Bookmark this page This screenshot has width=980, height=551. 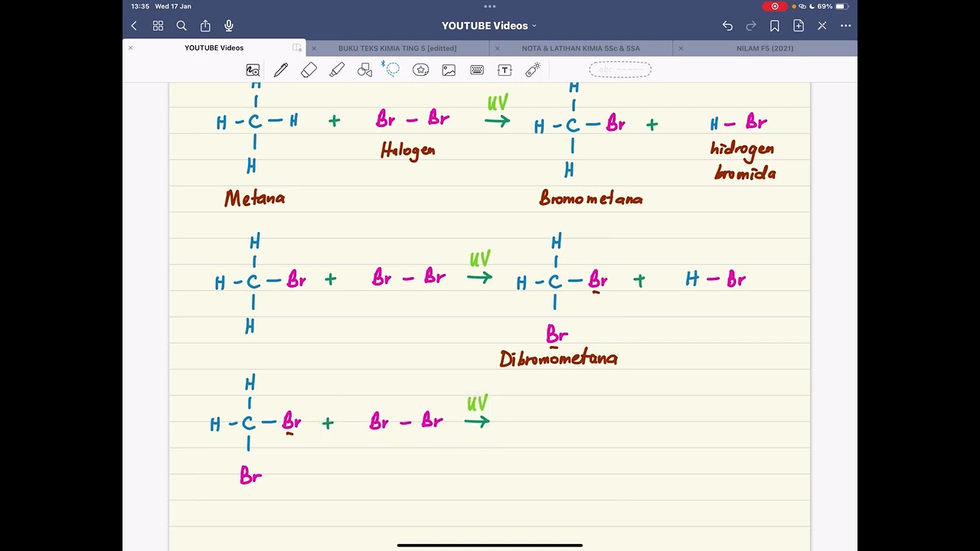tap(775, 26)
